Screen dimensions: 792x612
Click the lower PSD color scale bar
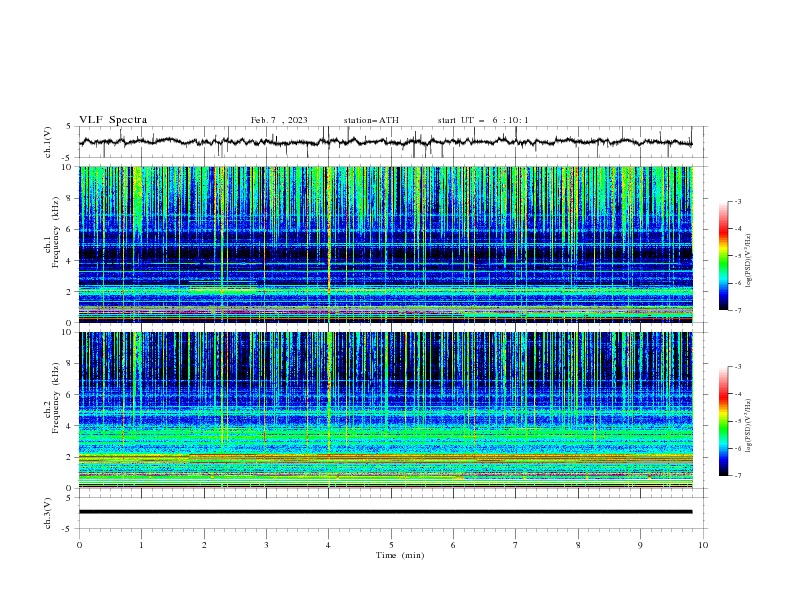point(723,421)
